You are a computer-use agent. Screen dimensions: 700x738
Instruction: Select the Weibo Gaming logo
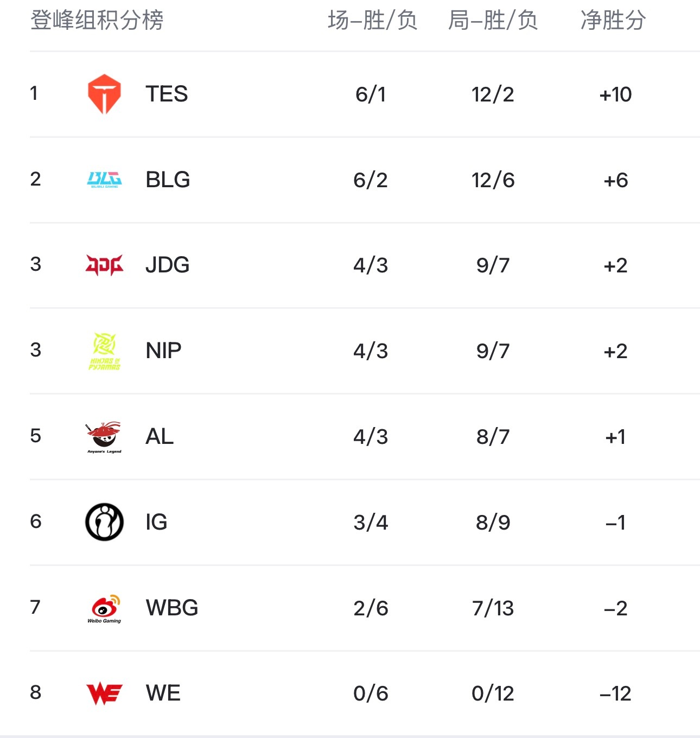(104, 608)
